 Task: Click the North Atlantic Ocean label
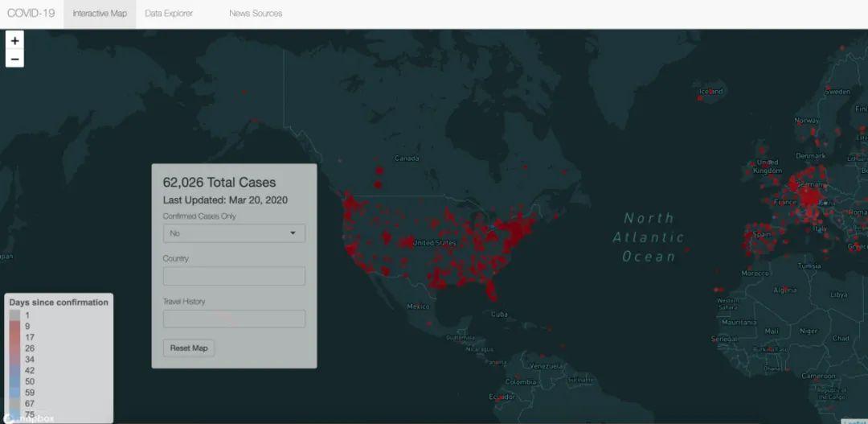pos(649,237)
